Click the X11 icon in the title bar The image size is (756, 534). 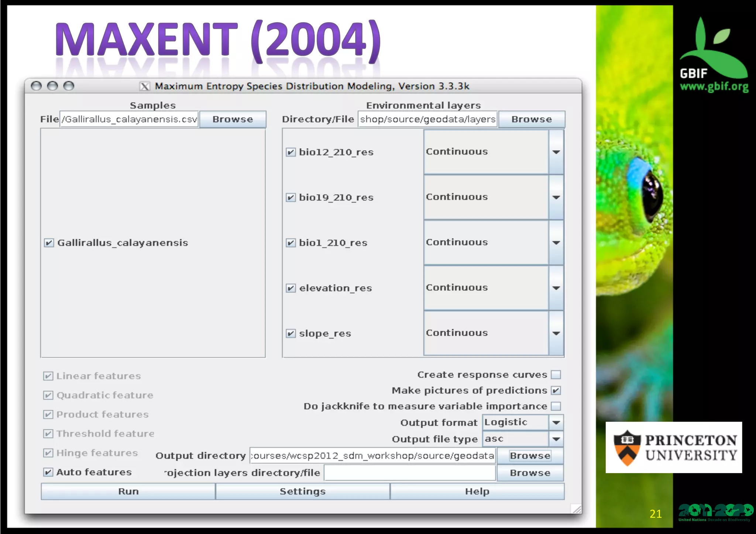(x=145, y=86)
